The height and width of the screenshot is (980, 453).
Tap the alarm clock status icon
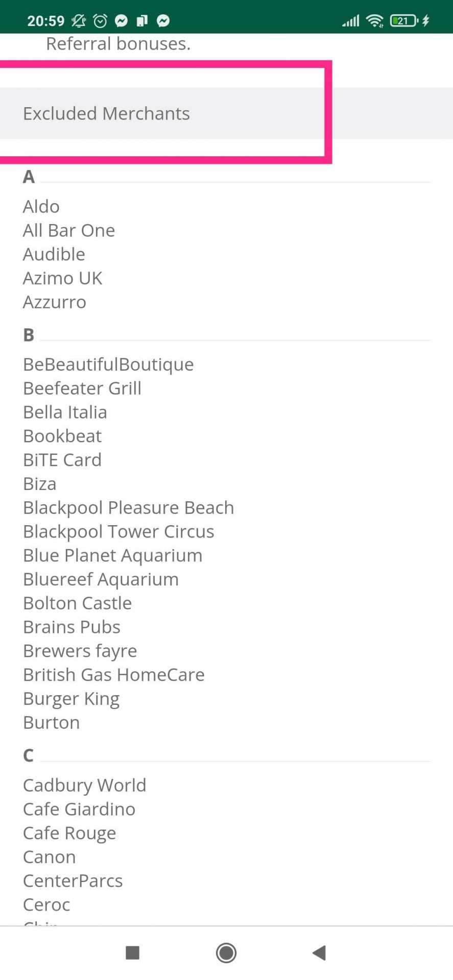101,20
